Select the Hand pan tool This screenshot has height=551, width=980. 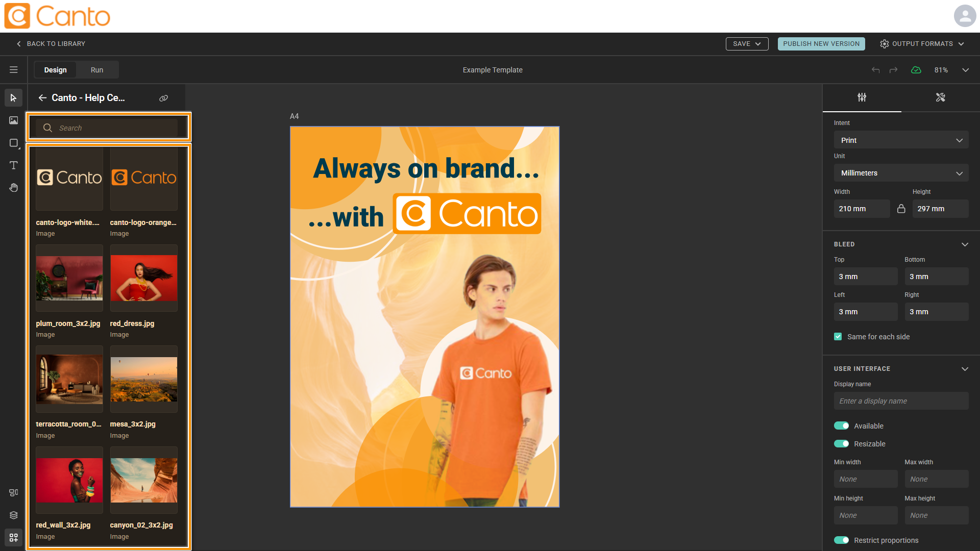(13, 188)
